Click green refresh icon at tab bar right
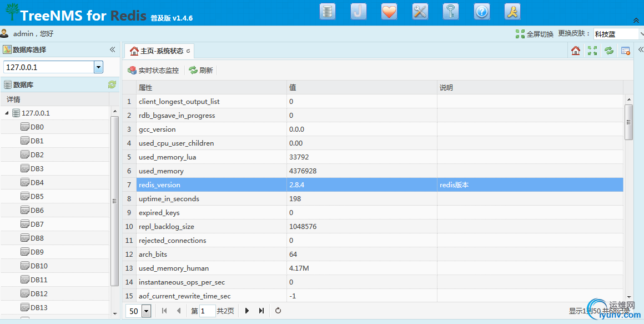 tap(608, 51)
